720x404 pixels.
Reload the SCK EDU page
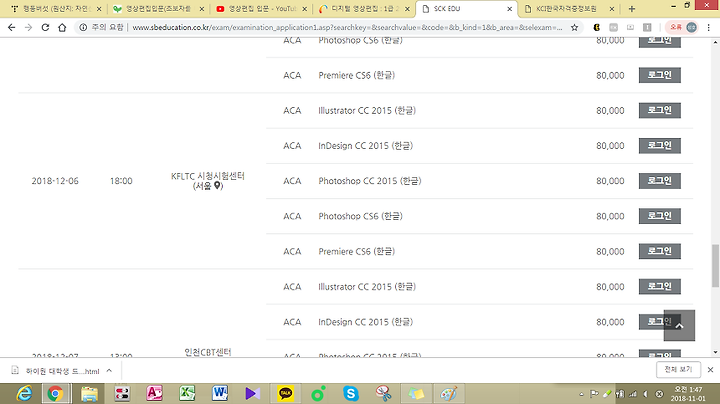(x=45, y=28)
